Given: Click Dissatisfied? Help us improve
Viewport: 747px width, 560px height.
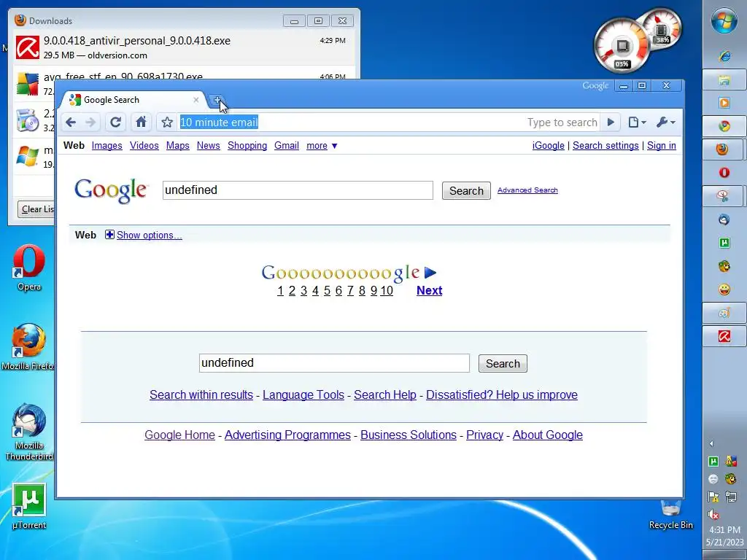Looking at the screenshot, I should coord(502,394).
